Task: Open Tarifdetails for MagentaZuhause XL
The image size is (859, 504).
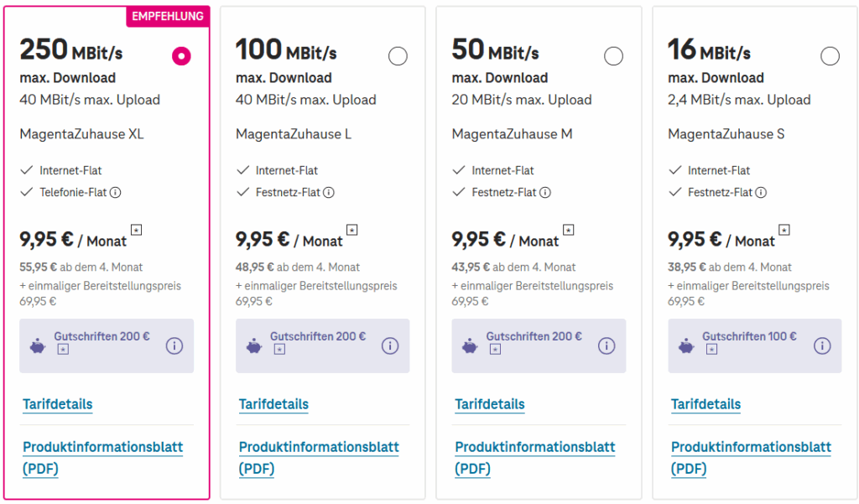Action: coord(58,404)
